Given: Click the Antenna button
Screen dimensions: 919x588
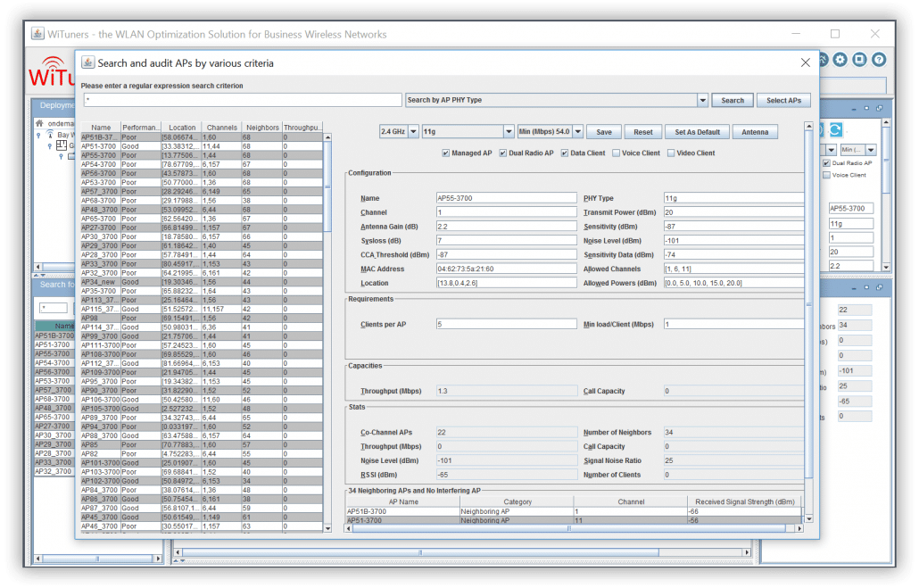Looking at the screenshot, I should coord(755,132).
